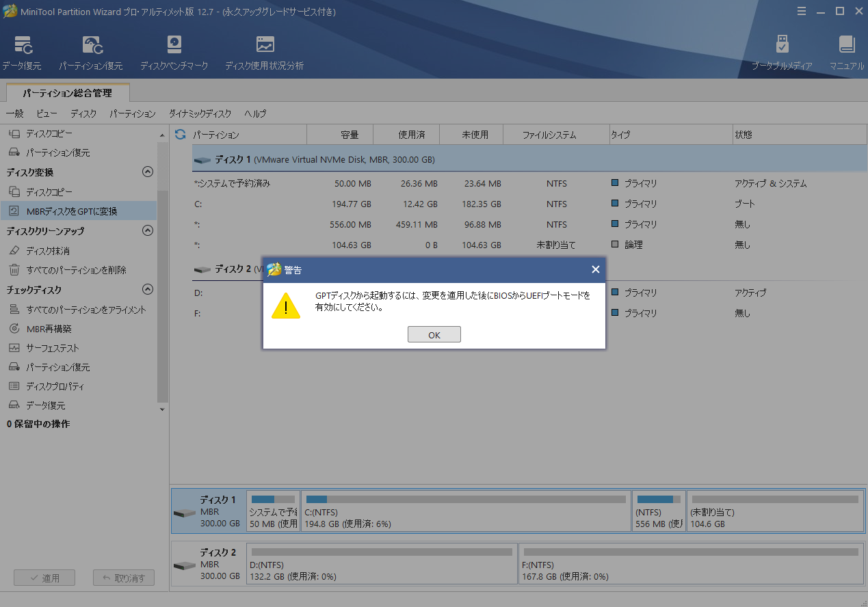This screenshot has width=868, height=607.
Task: Switch to the パーティション総合管理 tab
Action: [66, 92]
